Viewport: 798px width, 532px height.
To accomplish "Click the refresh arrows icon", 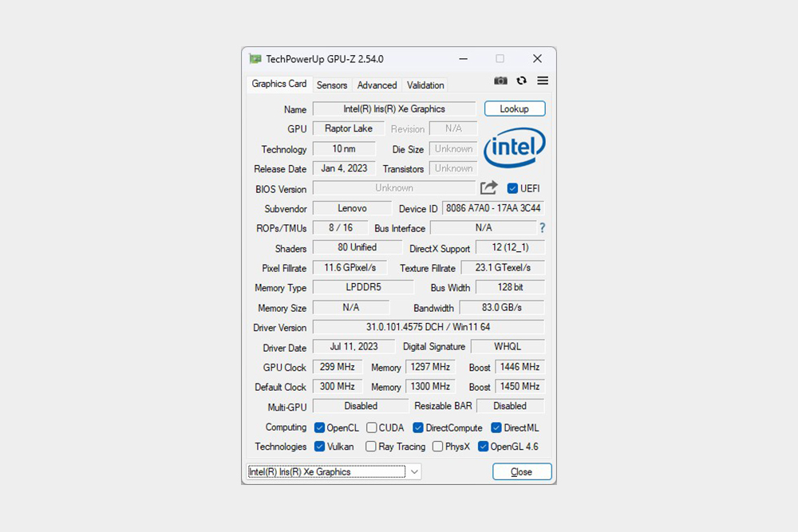I will (522, 81).
